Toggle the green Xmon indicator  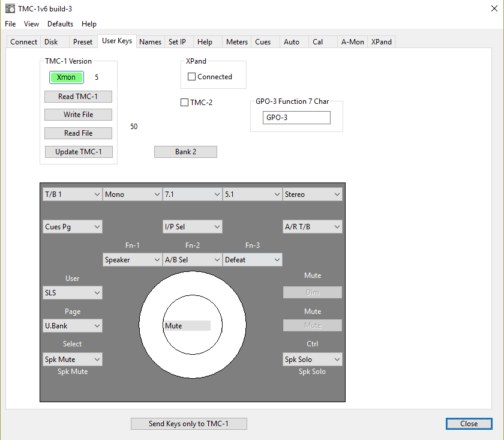(66, 77)
